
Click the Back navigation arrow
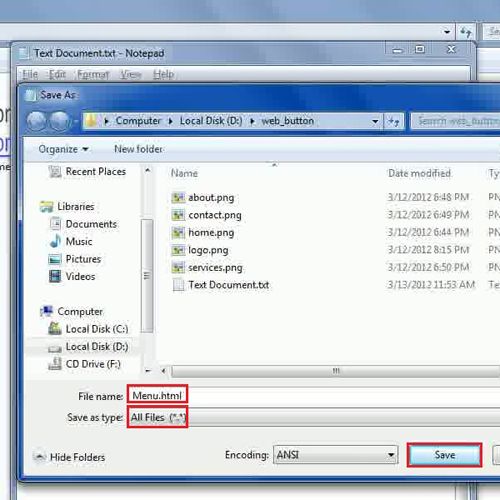point(36,121)
